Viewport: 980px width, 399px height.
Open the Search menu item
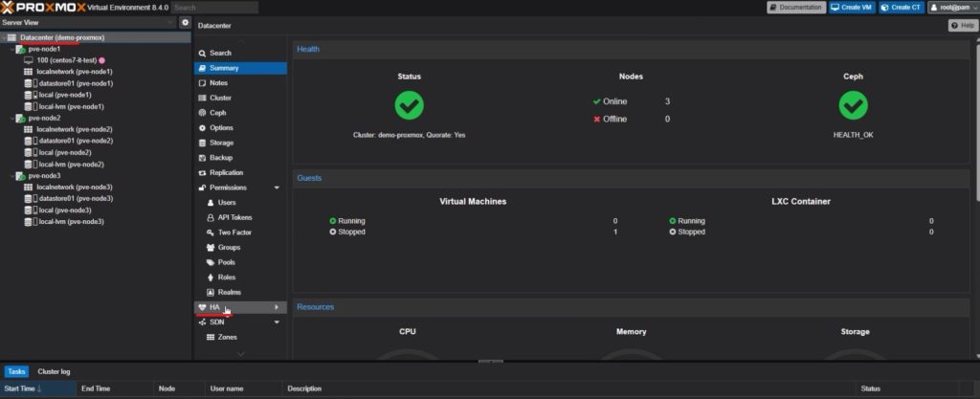(240, 53)
